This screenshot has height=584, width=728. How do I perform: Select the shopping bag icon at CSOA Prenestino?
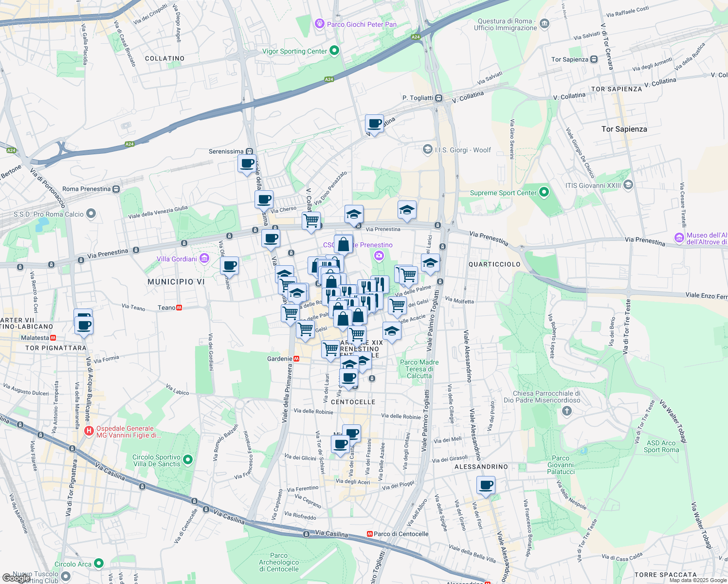click(x=343, y=244)
